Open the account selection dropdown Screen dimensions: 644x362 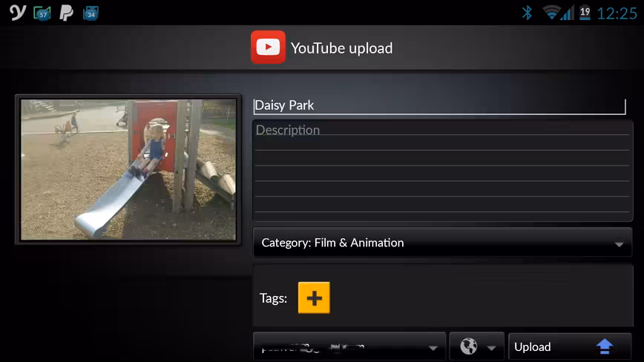[x=349, y=347]
